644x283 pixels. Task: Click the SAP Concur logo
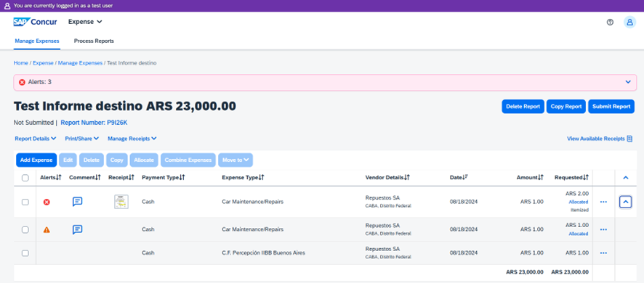[x=35, y=22]
